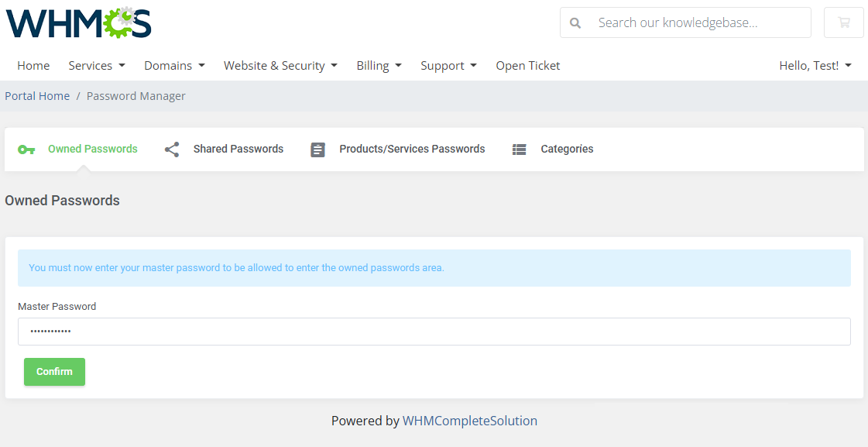Open the shopping cart icon button
The image size is (868, 447).
[x=844, y=22]
